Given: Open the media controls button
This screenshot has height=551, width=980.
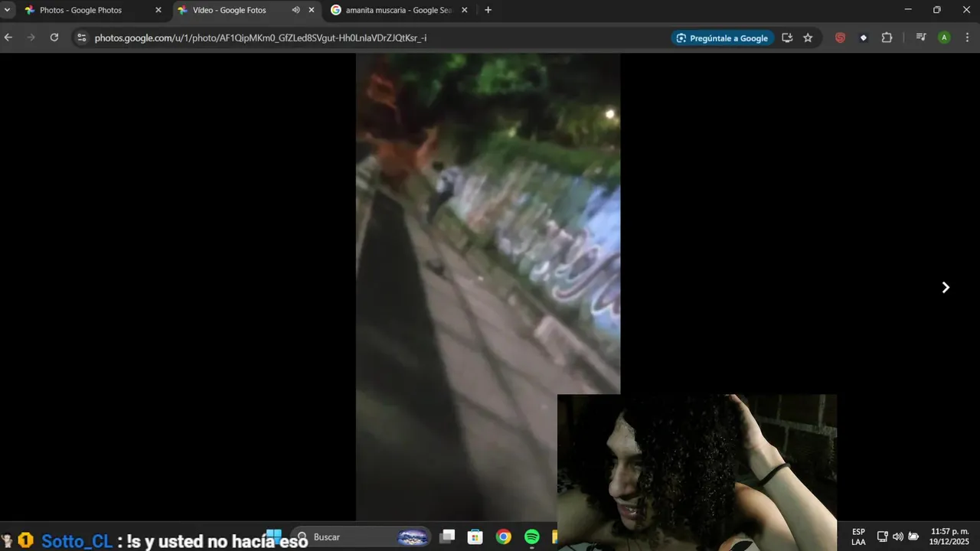Looking at the screenshot, I should pos(921,37).
